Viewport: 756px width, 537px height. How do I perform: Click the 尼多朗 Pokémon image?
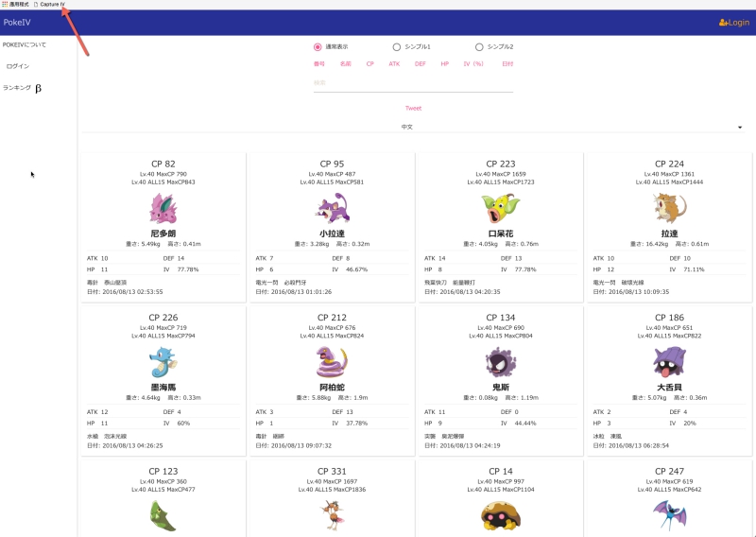pyautogui.click(x=163, y=208)
